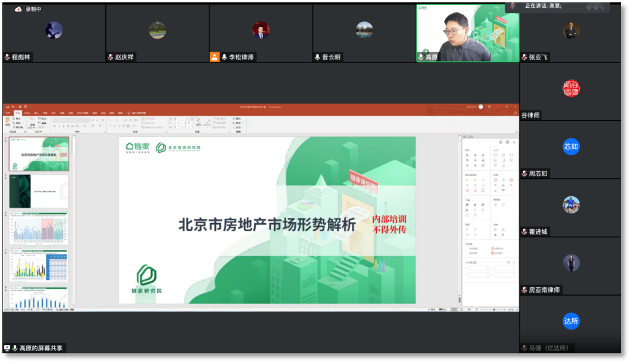
Task: Click orange host icon beside 李松律师
Action: (214, 57)
